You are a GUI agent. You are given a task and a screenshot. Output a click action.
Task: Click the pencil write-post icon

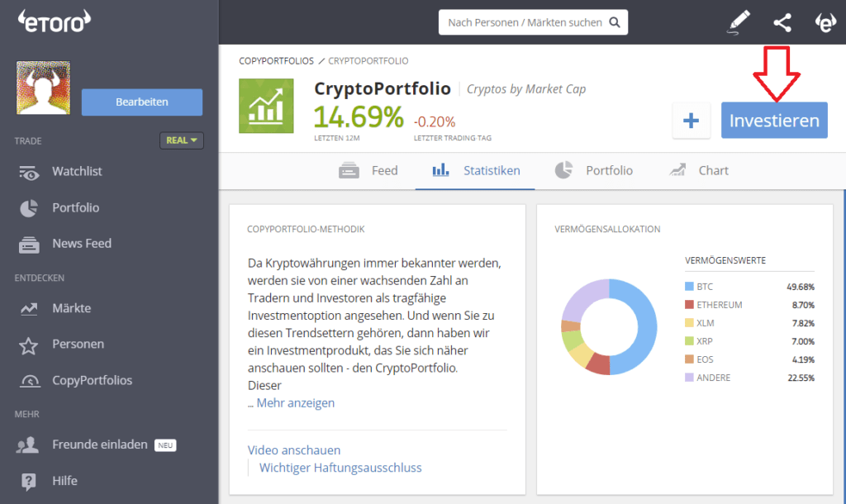738,22
